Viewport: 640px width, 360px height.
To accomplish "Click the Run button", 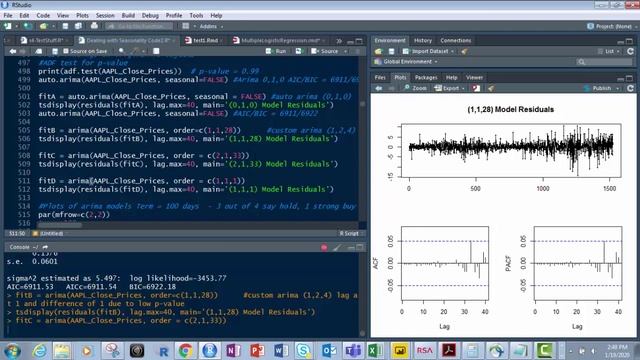I will [276, 51].
